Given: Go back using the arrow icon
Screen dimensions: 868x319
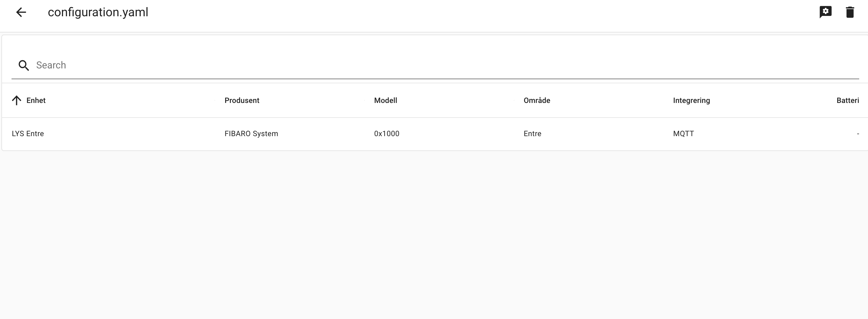Looking at the screenshot, I should click(21, 13).
